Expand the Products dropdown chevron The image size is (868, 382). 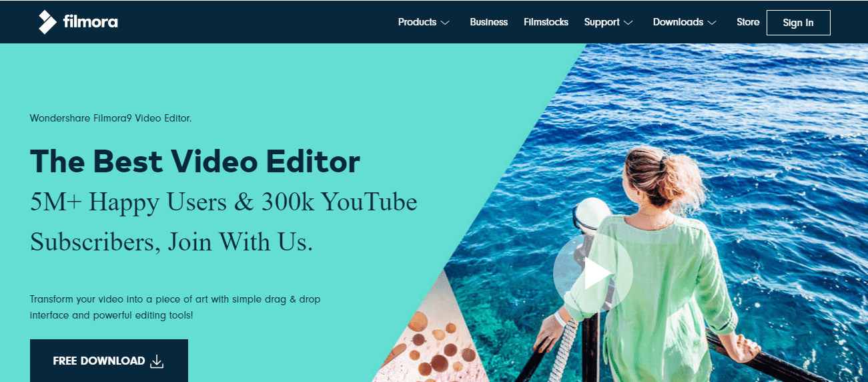445,23
